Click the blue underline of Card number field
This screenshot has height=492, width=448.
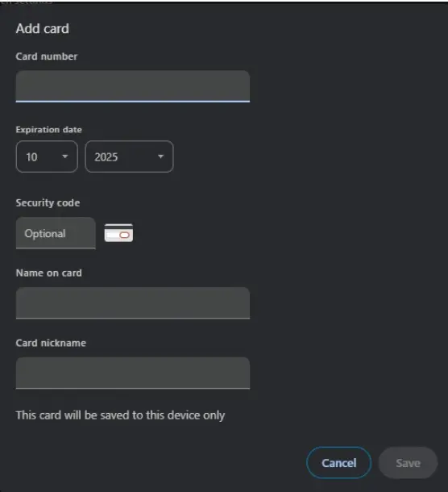(x=133, y=102)
